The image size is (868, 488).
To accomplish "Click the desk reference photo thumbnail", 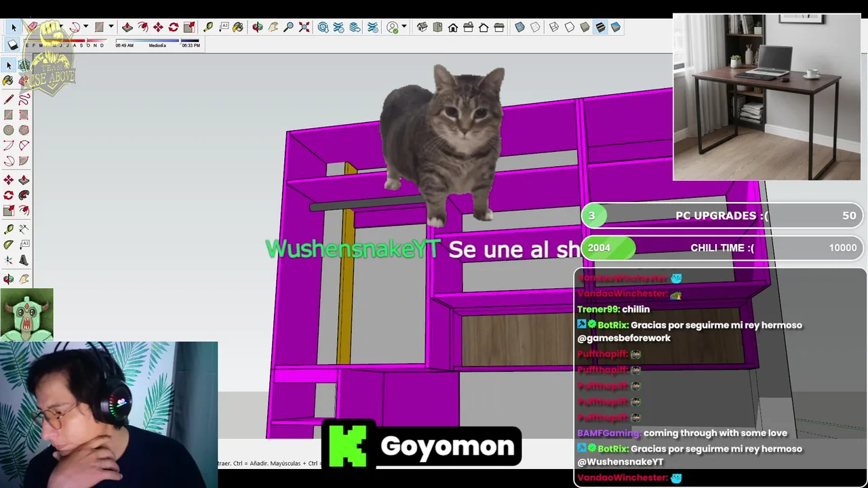I will pos(766,97).
